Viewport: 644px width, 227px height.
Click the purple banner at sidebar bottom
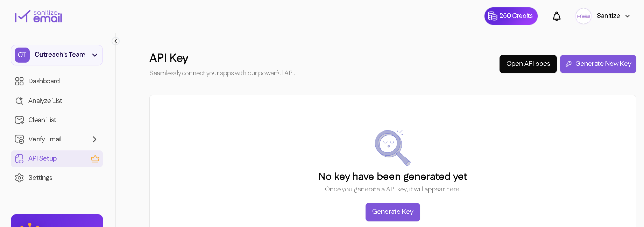coord(57,221)
